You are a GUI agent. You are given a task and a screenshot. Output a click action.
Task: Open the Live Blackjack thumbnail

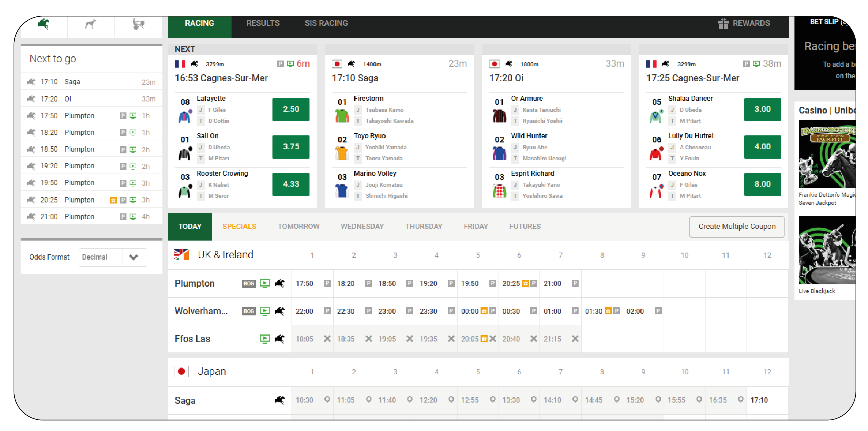[827, 250]
